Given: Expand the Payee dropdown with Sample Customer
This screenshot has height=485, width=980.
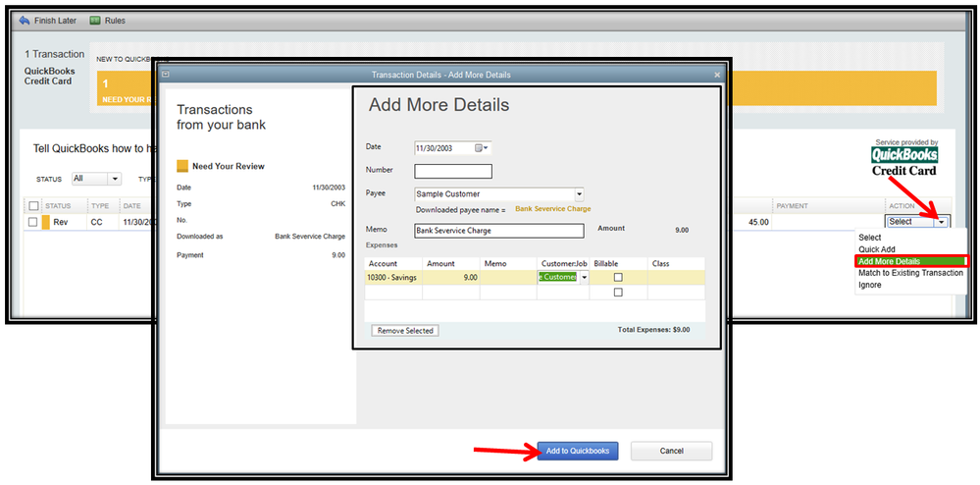Looking at the screenshot, I should (x=579, y=194).
